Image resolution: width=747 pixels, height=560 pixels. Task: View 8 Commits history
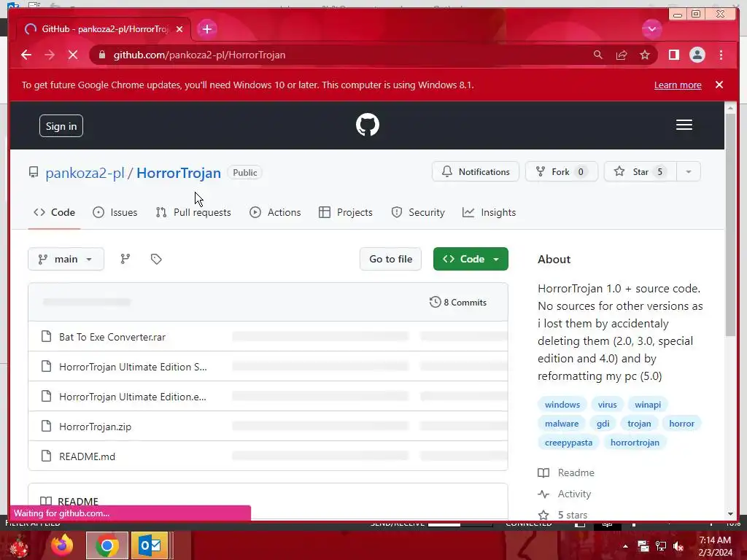458,303
